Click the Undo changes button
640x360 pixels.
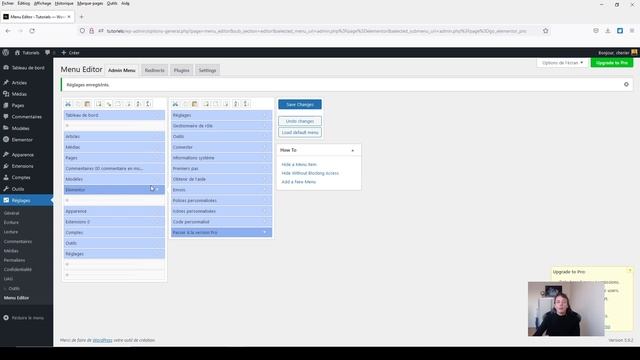pyautogui.click(x=300, y=121)
